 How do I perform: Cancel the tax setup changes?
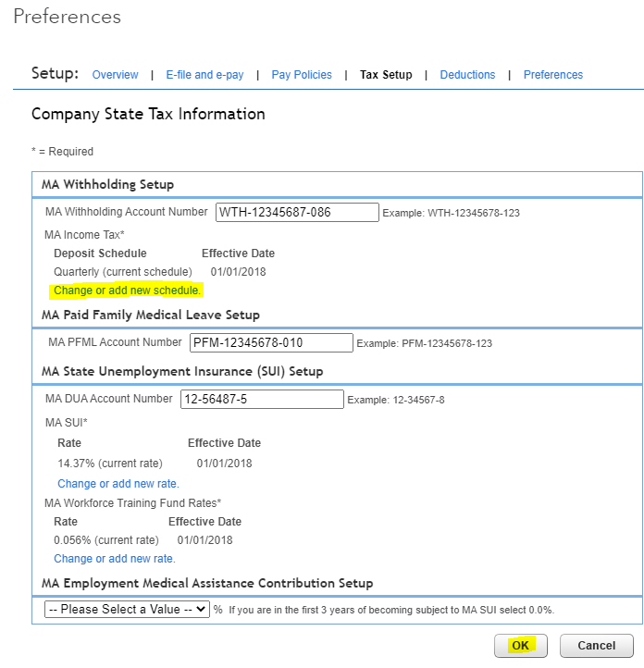(596, 646)
